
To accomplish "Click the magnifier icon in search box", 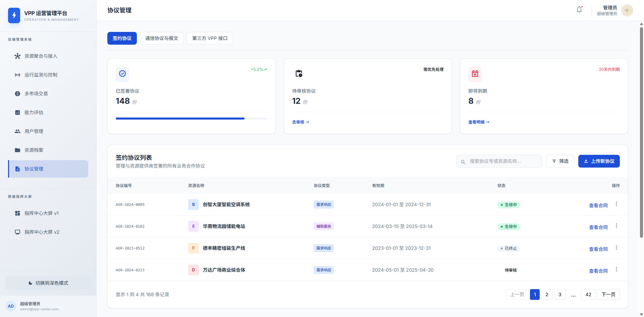I will coord(463,162).
